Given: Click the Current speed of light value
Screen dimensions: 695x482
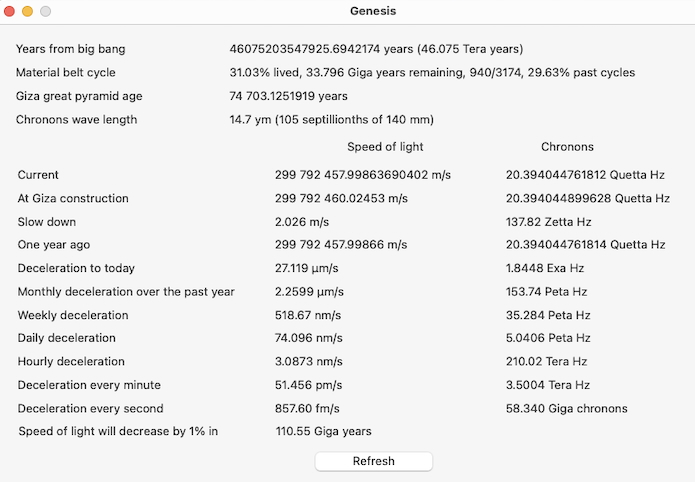Looking at the screenshot, I should point(363,175).
